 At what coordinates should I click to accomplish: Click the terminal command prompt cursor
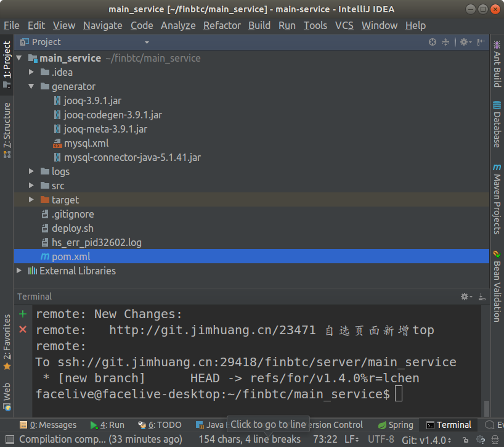[x=399, y=393]
